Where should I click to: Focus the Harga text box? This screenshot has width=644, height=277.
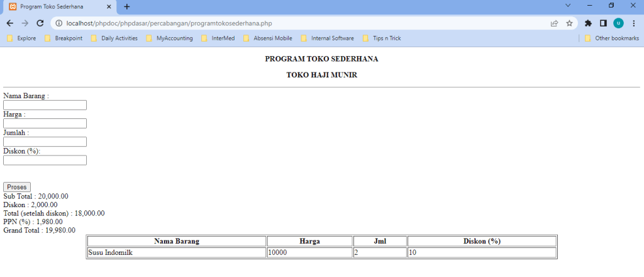[x=45, y=123]
